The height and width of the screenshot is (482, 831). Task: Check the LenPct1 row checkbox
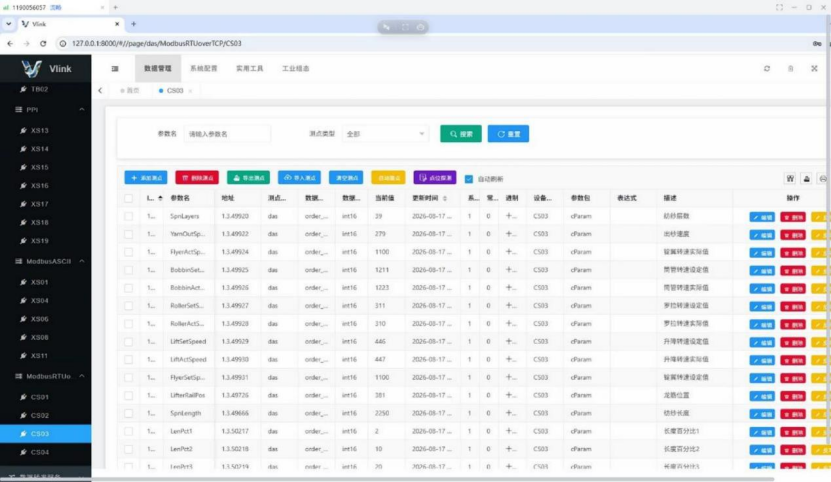[x=128, y=431]
